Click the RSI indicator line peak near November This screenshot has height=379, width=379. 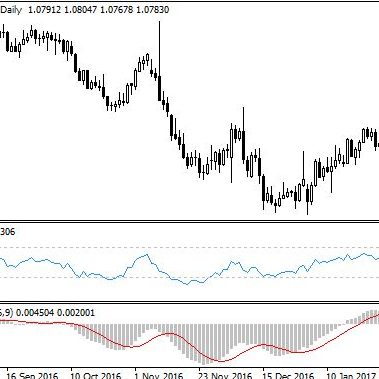(x=146, y=255)
